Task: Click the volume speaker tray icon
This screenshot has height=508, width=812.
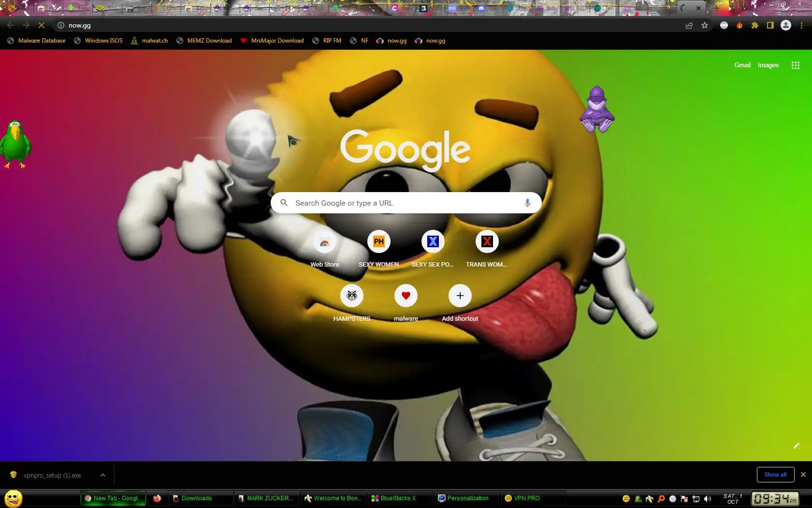Action: click(708, 499)
